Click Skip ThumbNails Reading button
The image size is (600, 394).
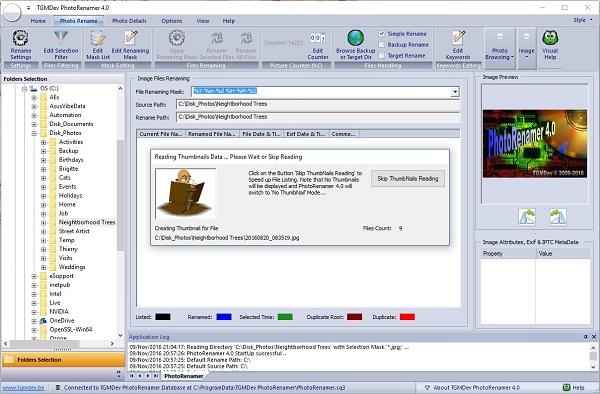tap(408, 179)
